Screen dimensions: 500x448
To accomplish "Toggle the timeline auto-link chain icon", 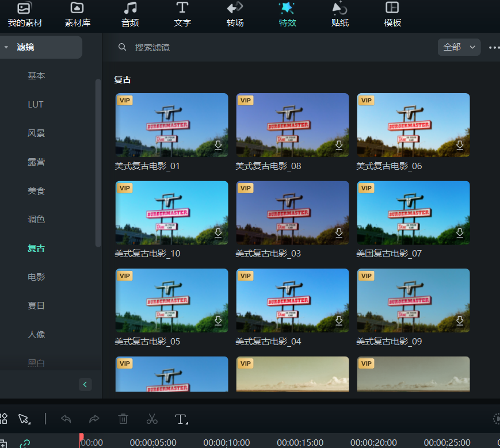I will (x=25, y=443).
